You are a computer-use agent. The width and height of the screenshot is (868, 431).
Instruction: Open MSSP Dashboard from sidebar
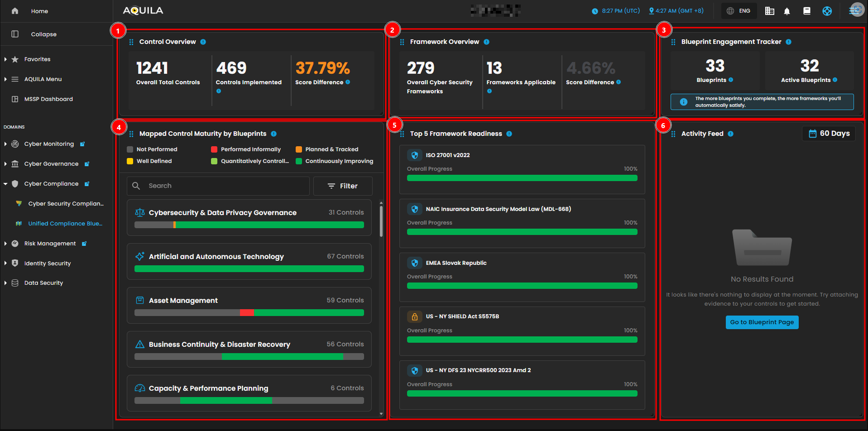point(48,99)
